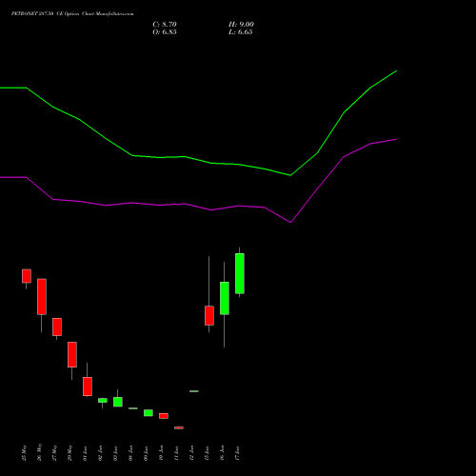Image resolution: width=476 pixels, height=476 pixels.
Task: Select the high value H: 9.00
Action: pos(241,25)
